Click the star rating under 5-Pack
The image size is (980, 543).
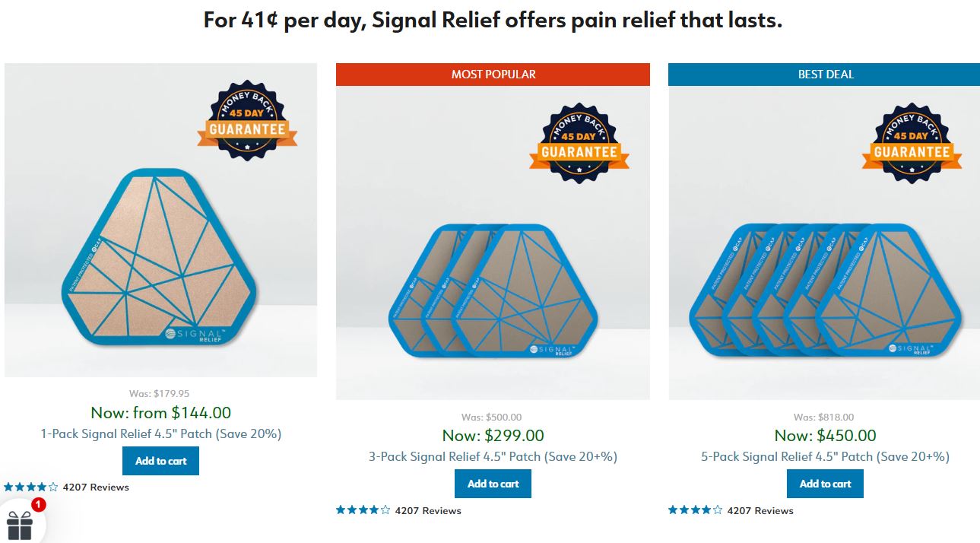(695, 510)
